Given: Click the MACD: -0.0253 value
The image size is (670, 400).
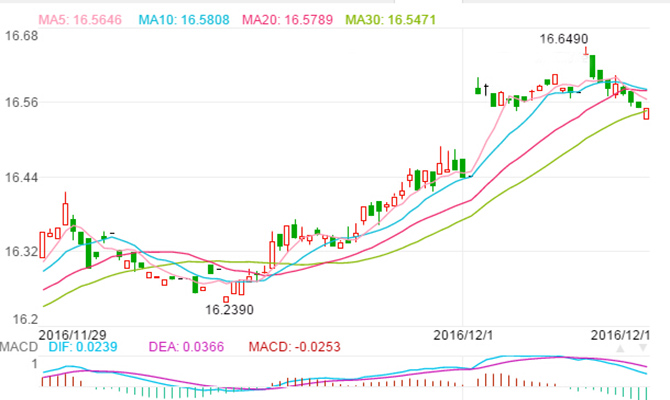Looking at the screenshot, I should (294, 347).
